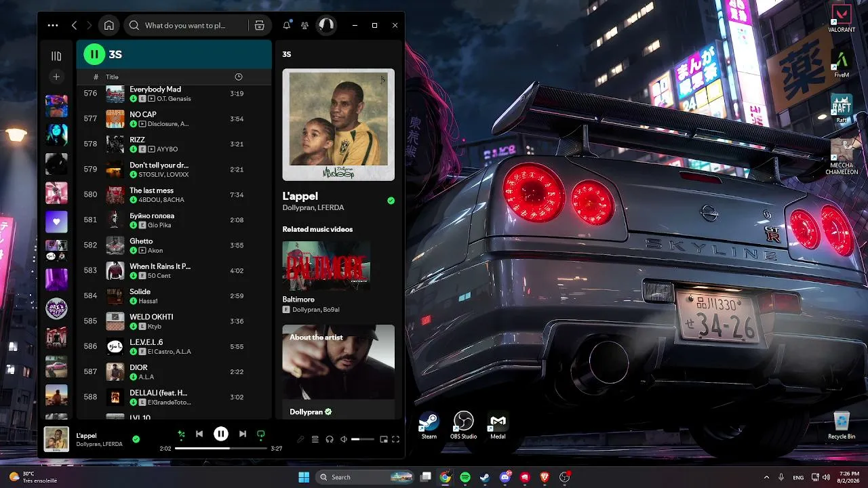Open artist link Akon
Screen dimensions: 868x488
click(156, 251)
